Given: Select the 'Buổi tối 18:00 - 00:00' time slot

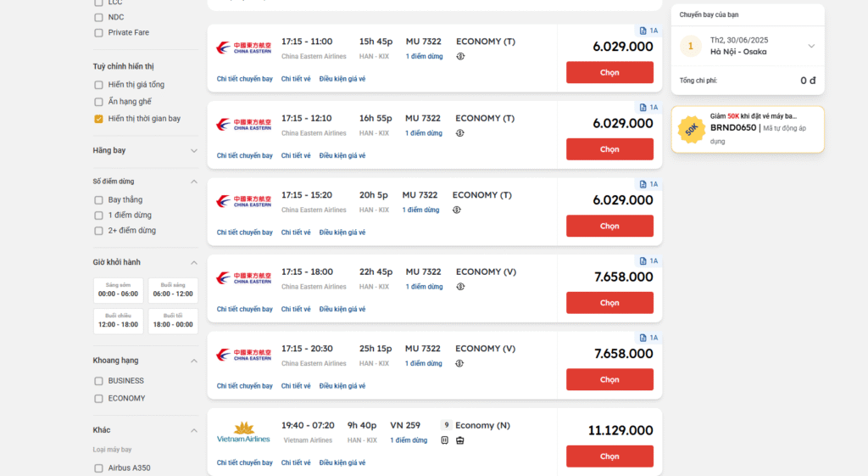Looking at the screenshot, I should [x=173, y=320].
